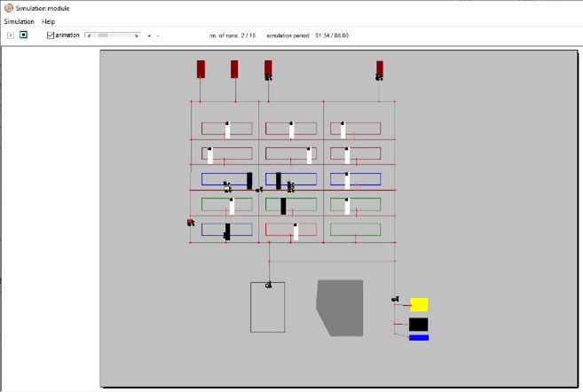The image size is (583, 392).
Task: Click the dark gray polygon shape
Action: (341, 307)
